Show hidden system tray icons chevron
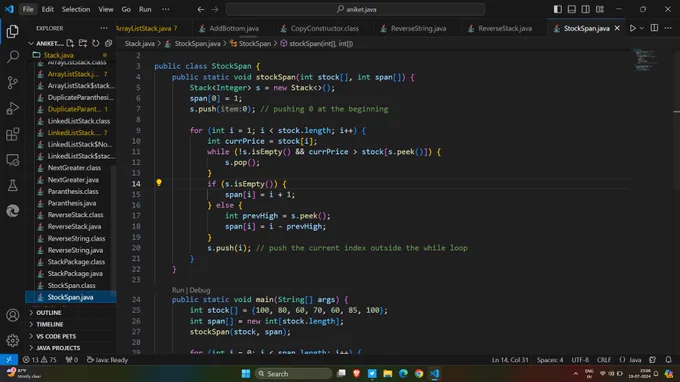Image resolution: width=680 pixels, height=382 pixels. [575, 373]
